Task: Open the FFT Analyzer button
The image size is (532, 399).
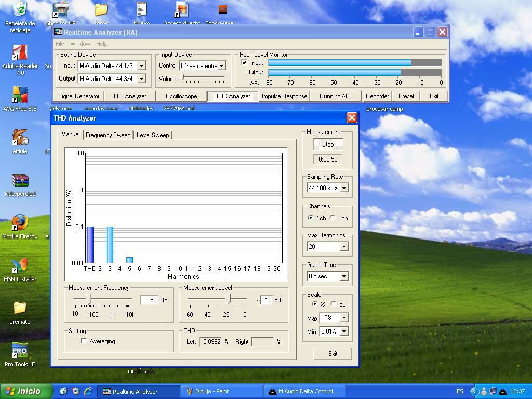Action: pyautogui.click(x=130, y=96)
